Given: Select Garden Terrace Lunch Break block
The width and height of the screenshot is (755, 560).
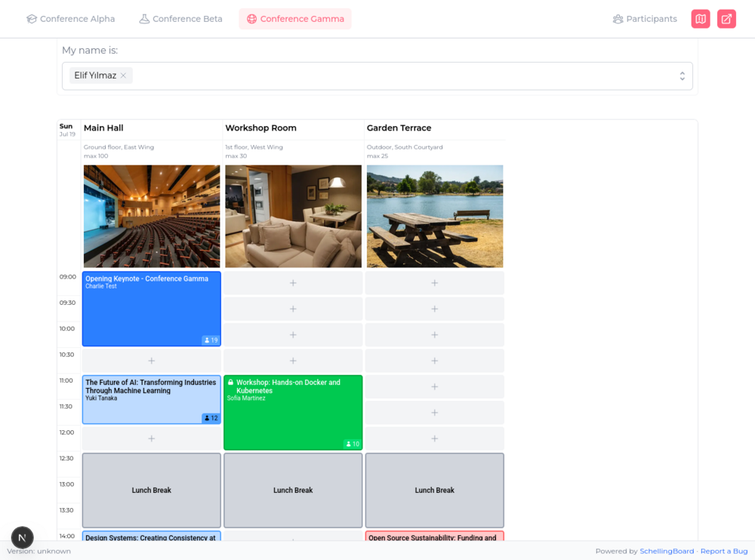Looking at the screenshot, I should coord(435,490).
